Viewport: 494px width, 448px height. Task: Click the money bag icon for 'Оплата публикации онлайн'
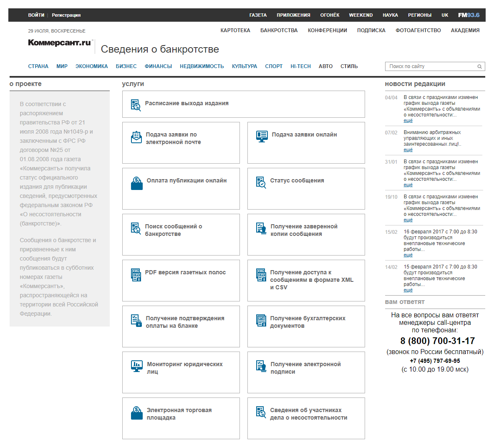(137, 183)
